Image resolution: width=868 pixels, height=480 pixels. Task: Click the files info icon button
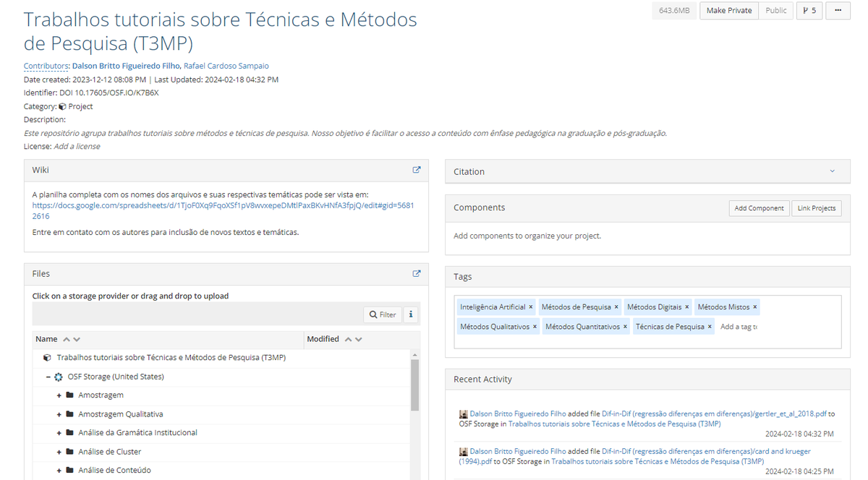pos(411,314)
